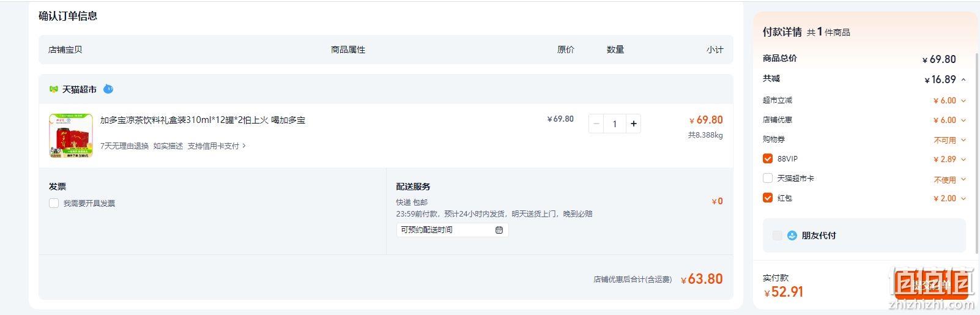This screenshot has width=980, height=315.
Task: Click the calendar icon in delivery time field
Action: click(x=499, y=230)
